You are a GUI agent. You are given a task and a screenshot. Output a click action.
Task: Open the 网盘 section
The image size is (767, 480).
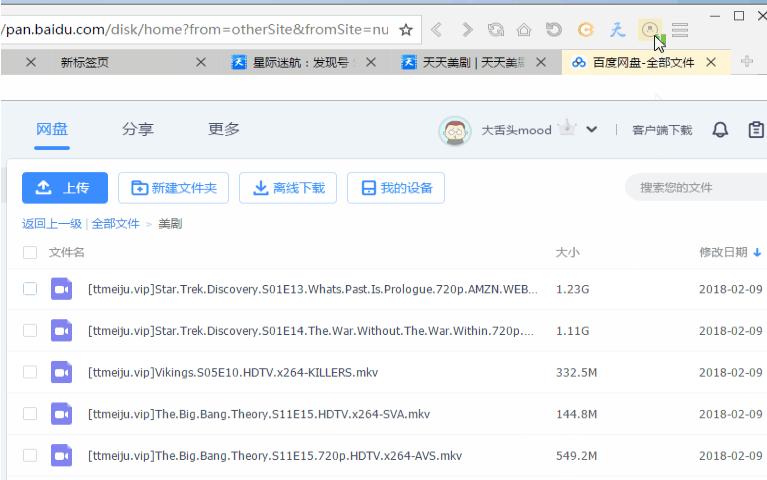(x=52, y=129)
